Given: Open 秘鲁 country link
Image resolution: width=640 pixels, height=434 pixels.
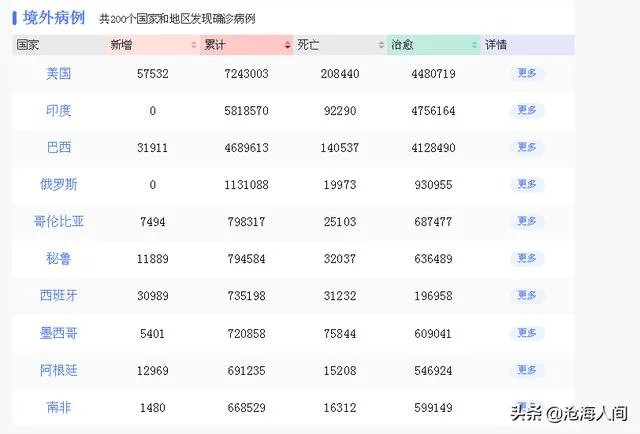Looking at the screenshot, I should (59, 258).
